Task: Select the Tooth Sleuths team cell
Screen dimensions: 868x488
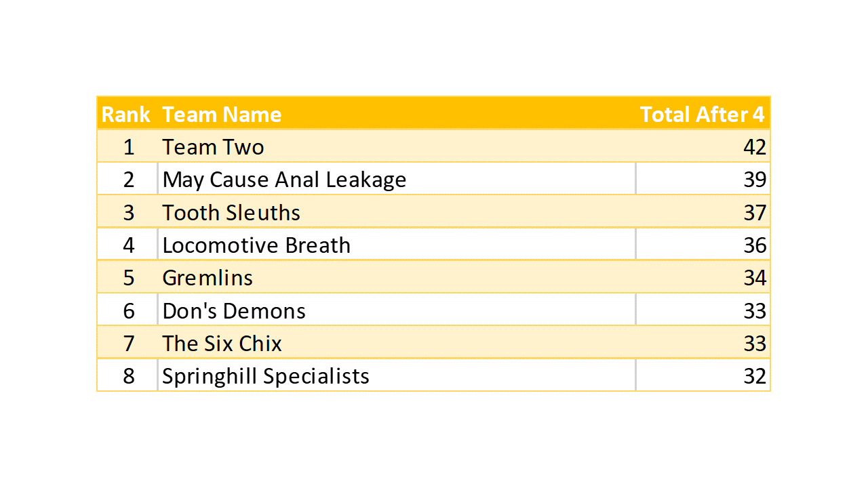Action: pos(231,213)
